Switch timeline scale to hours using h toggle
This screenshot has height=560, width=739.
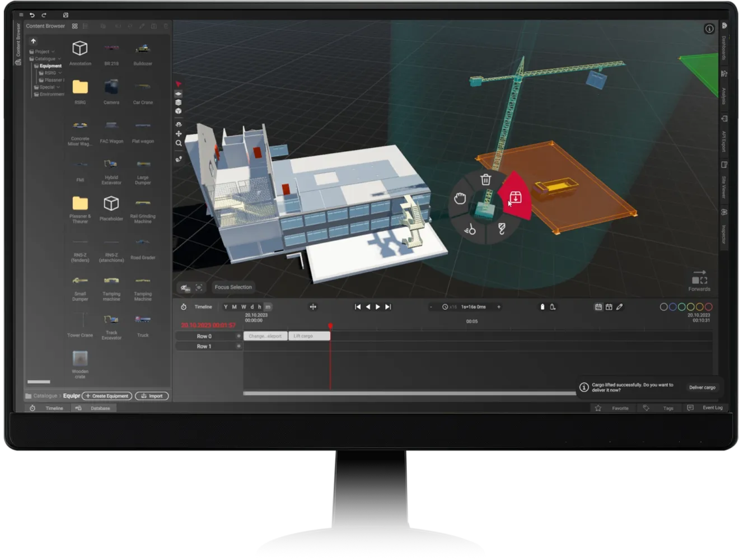click(259, 307)
